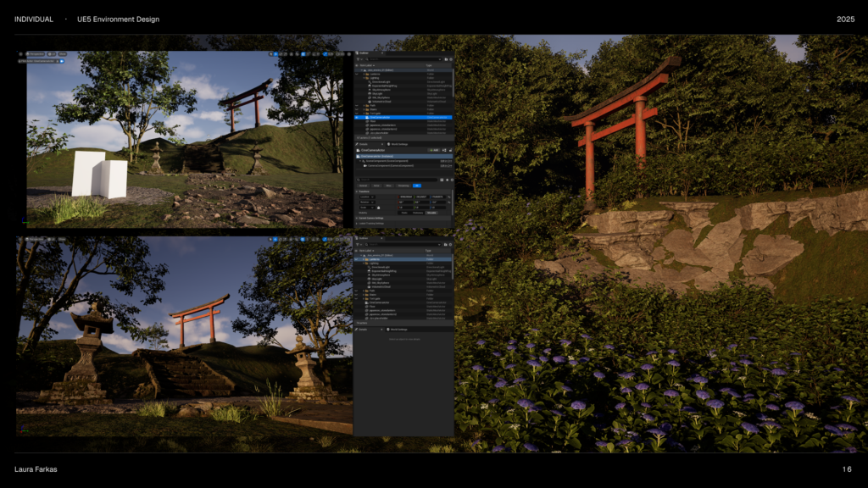Click the favorites star beside Details search
This screenshot has width=868, height=488.
447,180
